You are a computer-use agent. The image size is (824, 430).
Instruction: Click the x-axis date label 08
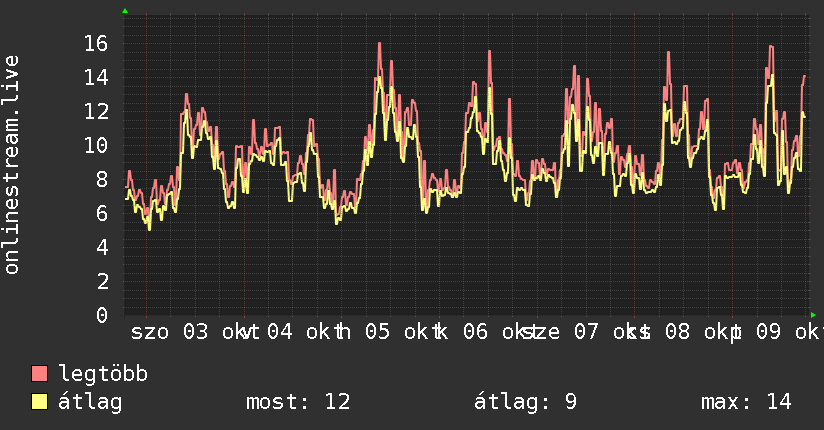click(677, 332)
